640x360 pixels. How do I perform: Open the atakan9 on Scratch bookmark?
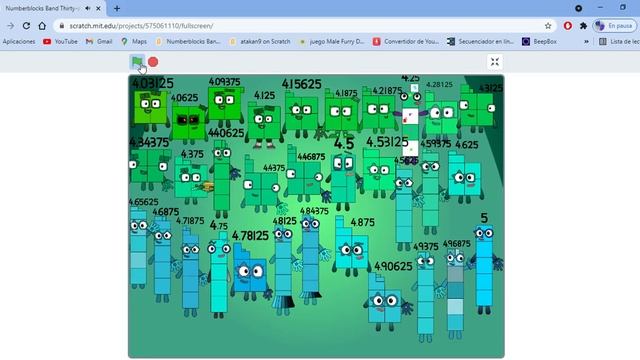tap(260, 42)
